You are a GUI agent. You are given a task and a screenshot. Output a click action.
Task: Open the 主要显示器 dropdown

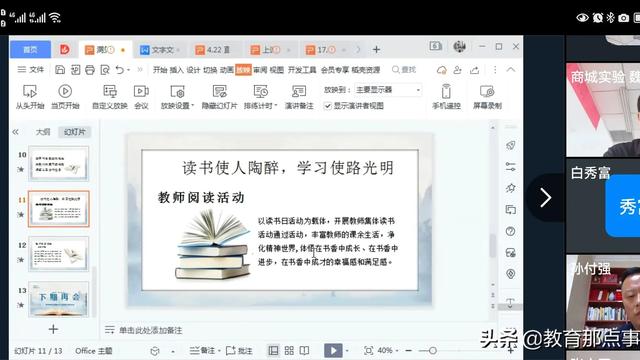pyautogui.click(x=388, y=89)
